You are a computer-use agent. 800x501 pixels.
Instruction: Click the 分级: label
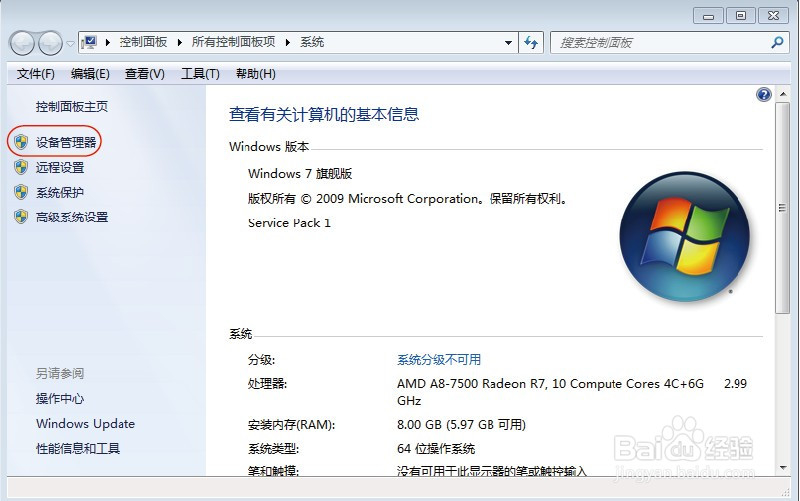[x=261, y=360]
